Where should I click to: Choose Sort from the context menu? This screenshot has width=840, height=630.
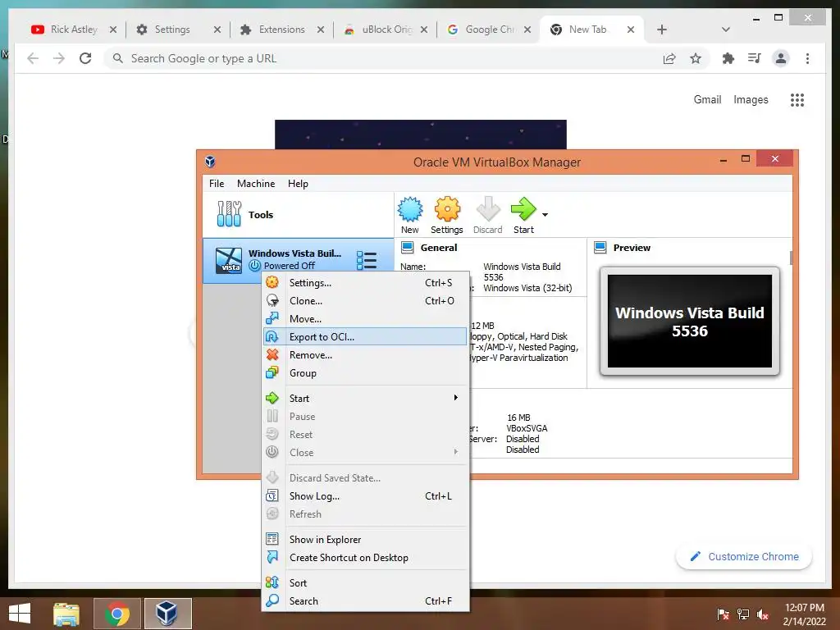[365, 583]
